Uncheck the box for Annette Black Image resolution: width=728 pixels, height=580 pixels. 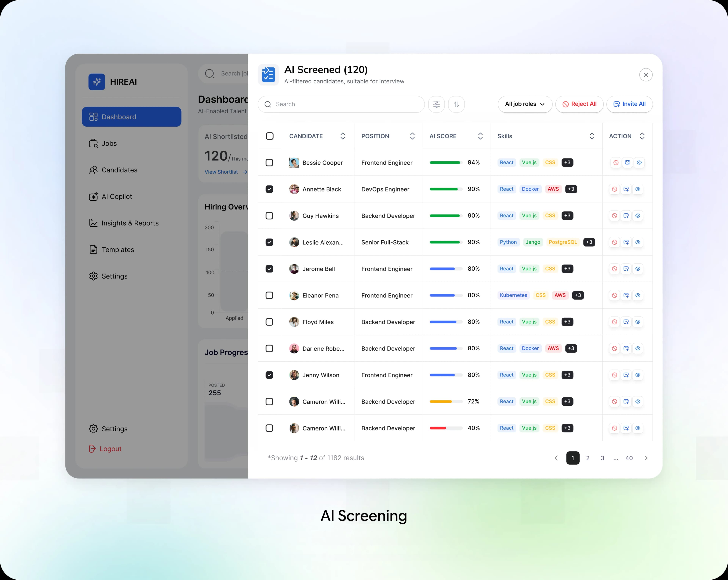tap(269, 189)
